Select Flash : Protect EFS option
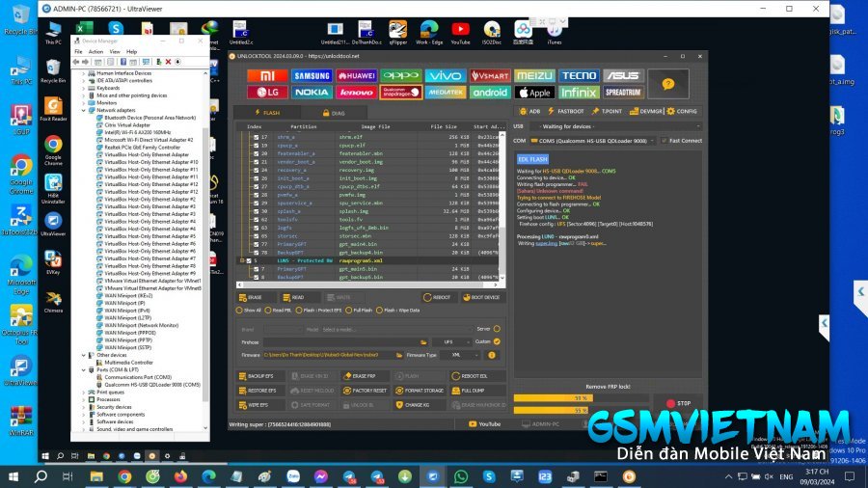The width and height of the screenshot is (868, 488). point(299,311)
